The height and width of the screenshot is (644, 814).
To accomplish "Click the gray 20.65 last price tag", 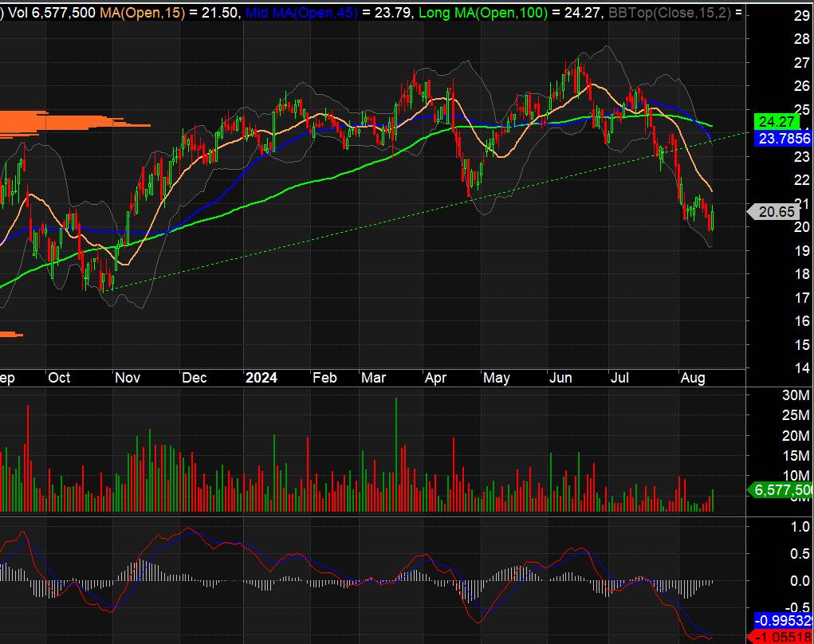I will 773,211.
